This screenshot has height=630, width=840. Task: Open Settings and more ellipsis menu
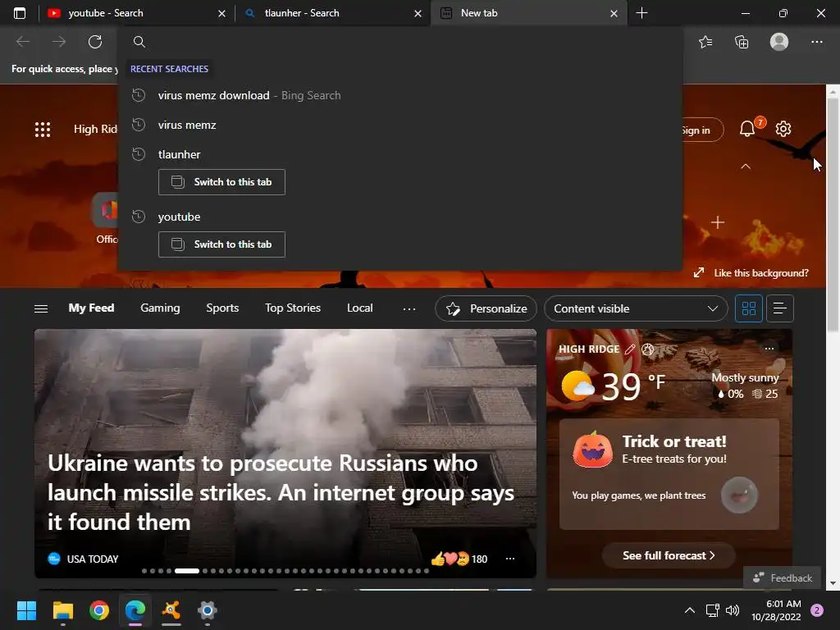click(x=816, y=42)
